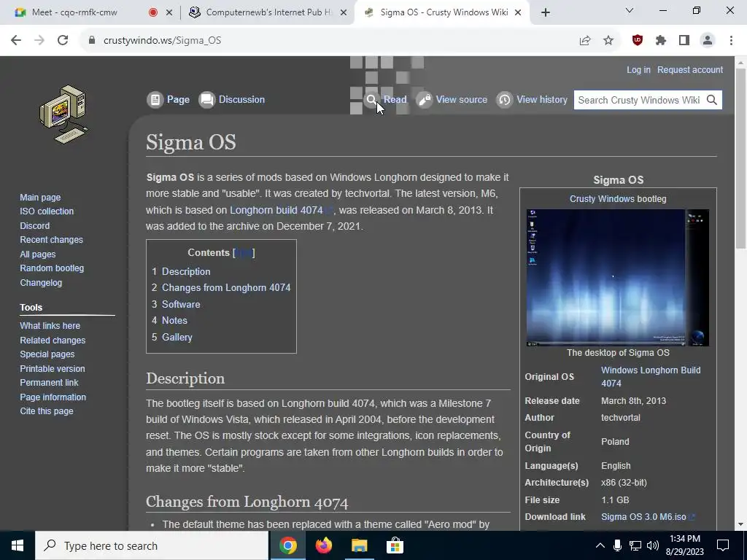The width and height of the screenshot is (747, 560).
Task: Click the volume speaker tray icon
Action: 653,545
